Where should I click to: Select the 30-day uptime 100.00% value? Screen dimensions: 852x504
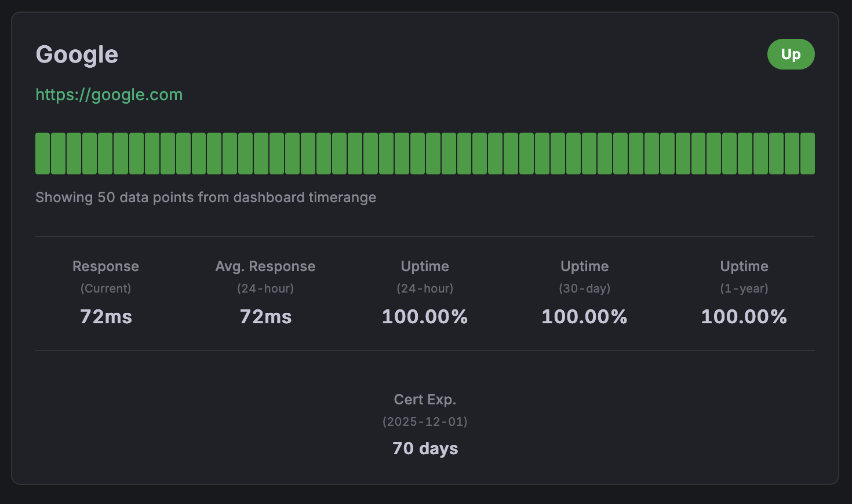tap(584, 317)
